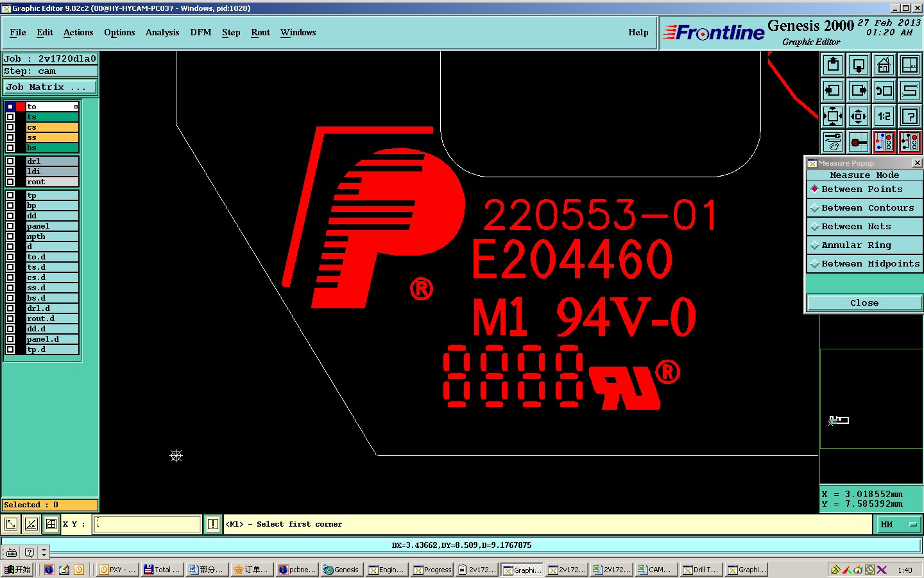Click the X Y coordinate input field

(x=148, y=524)
